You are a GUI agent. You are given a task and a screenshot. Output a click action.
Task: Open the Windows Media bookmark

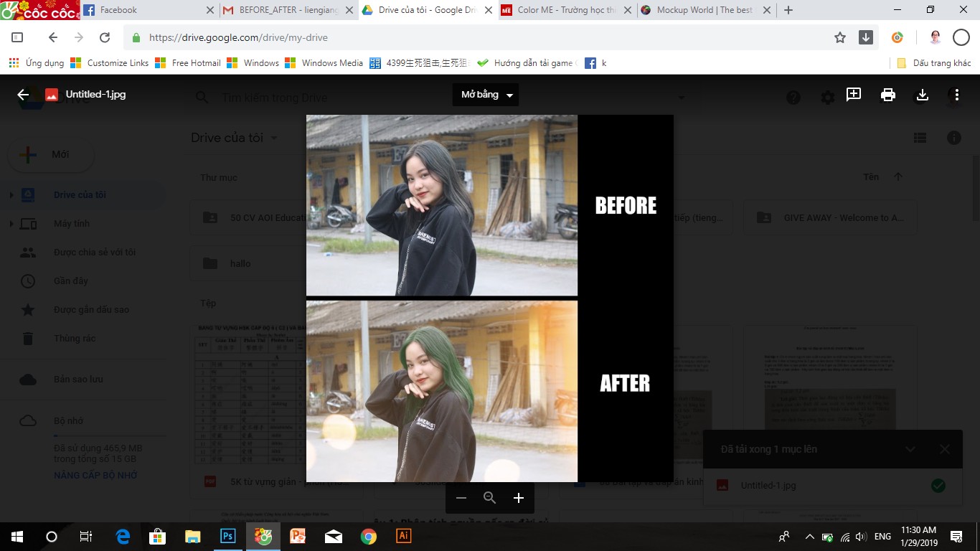[x=324, y=63]
